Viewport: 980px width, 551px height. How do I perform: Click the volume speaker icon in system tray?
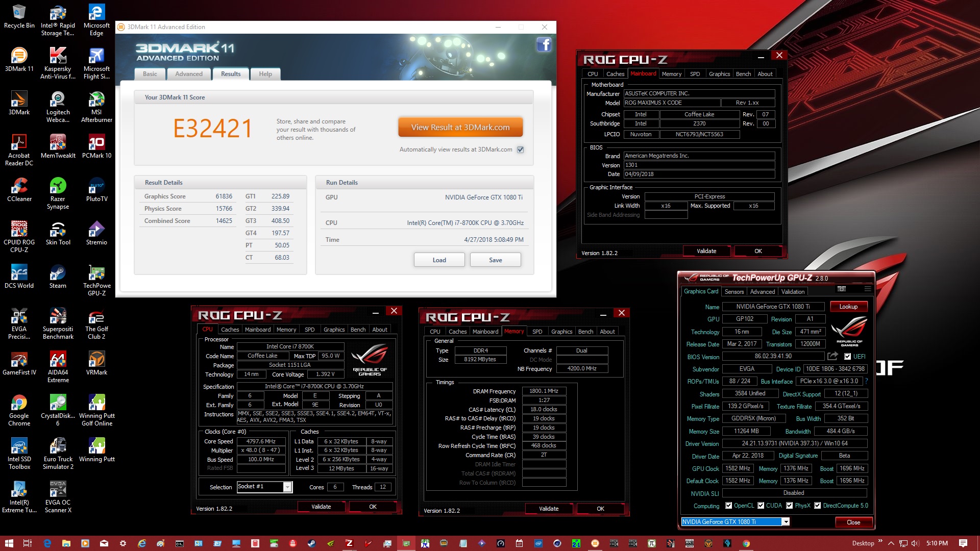click(915, 543)
